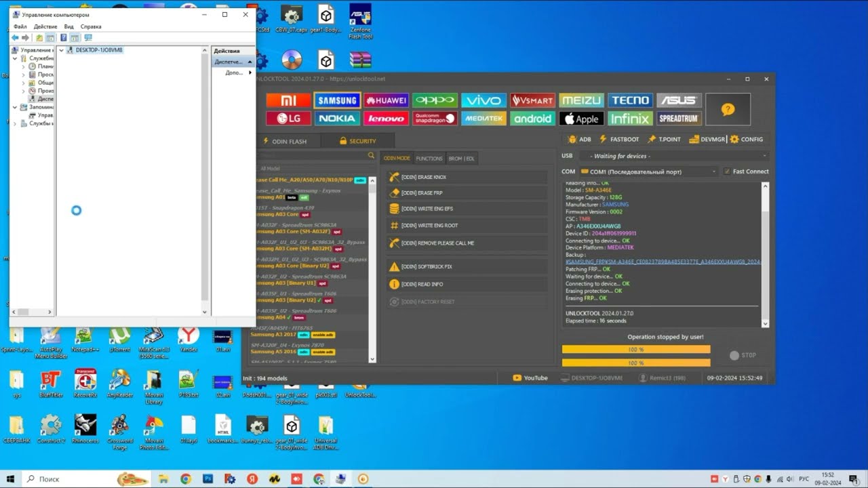Open Photoshop from the taskbar
Image resolution: width=868 pixels, height=488 pixels.
pos(208,479)
